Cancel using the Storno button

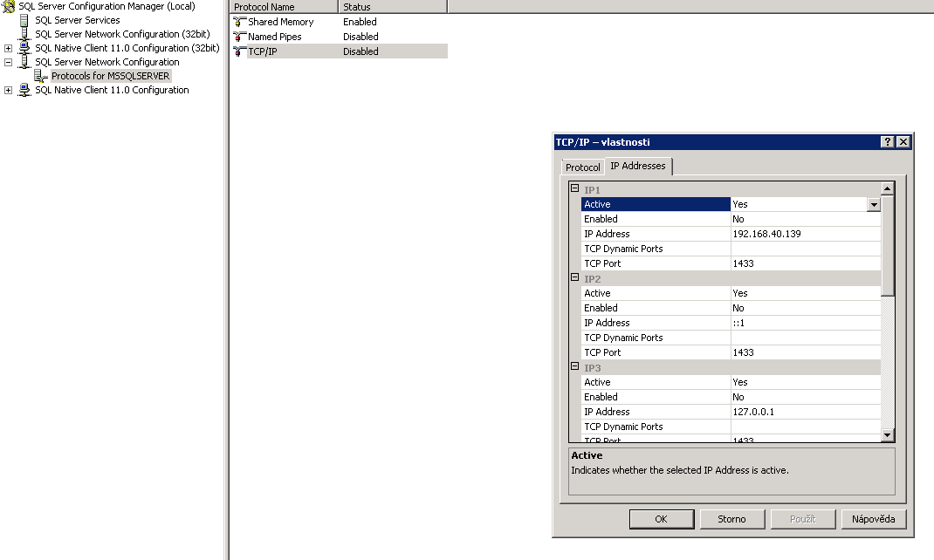731,519
